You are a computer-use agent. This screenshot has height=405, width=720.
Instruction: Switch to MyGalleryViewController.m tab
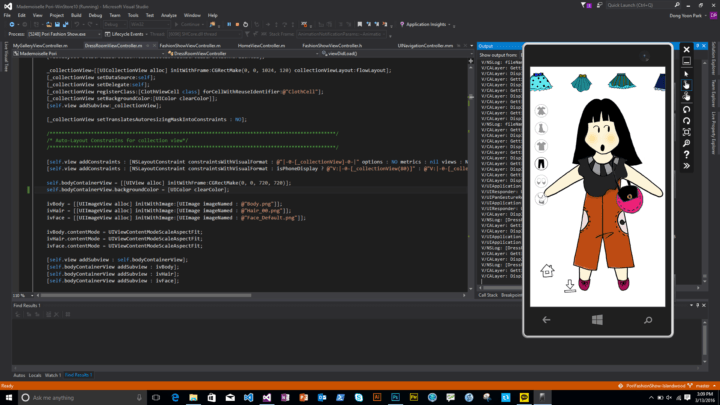(x=40, y=46)
